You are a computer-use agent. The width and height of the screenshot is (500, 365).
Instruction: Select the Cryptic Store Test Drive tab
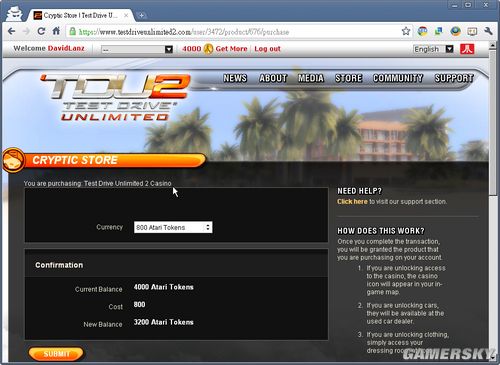(80, 15)
